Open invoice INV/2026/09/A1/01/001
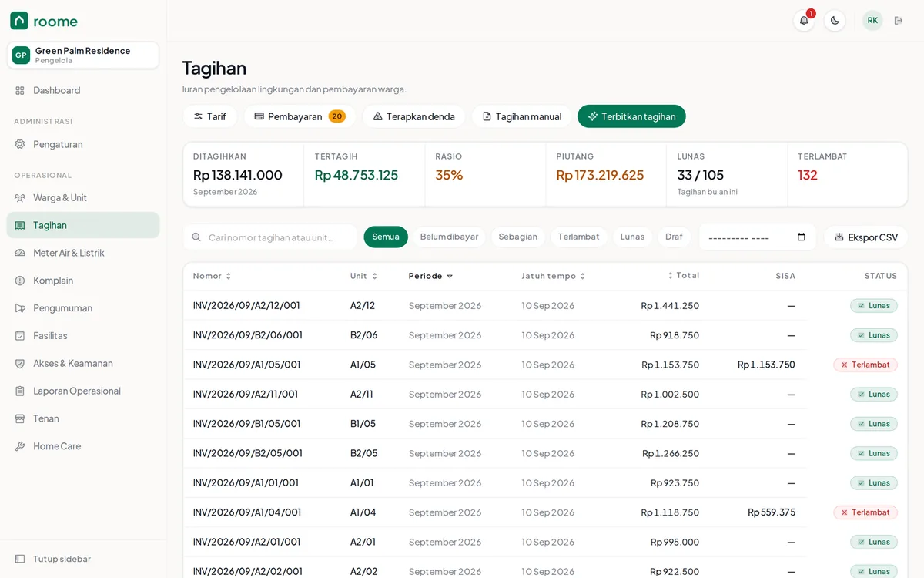 246,482
